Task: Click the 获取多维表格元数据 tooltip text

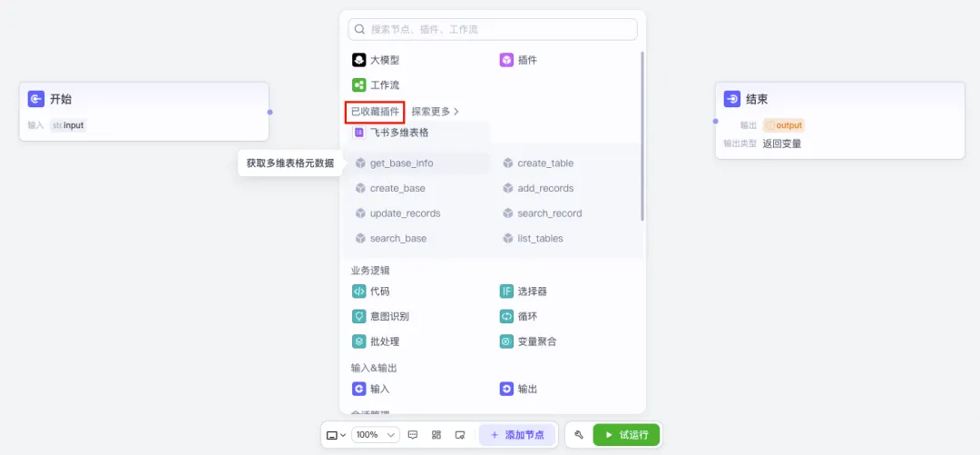Action: [290, 163]
